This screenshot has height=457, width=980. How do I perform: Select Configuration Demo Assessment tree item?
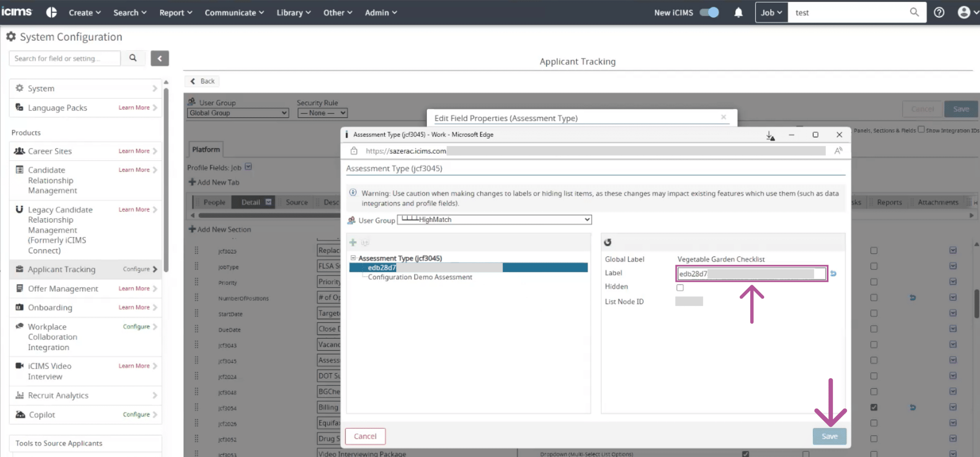click(x=420, y=277)
